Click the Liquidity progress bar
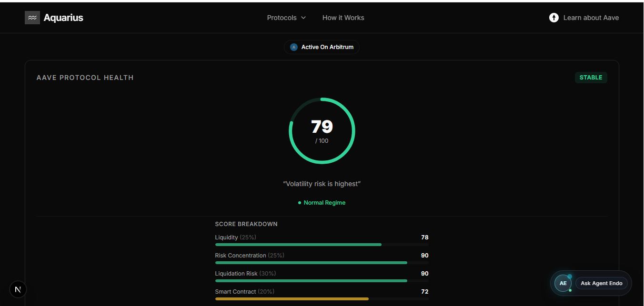 [322, 245]
